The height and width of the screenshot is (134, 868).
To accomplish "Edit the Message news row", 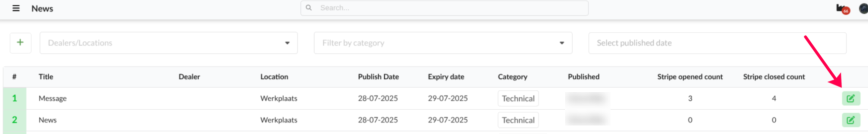I will point(850,98).
